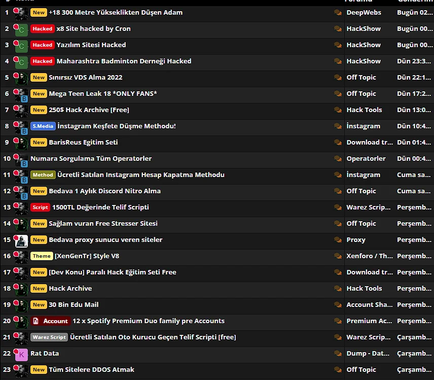Select the Method tag on row 11
434x380 pixels.
[43, 175]
